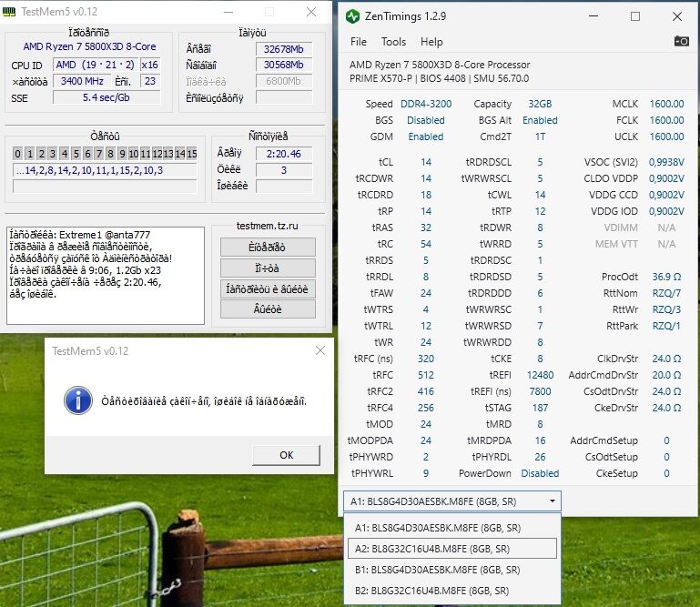Click the VSOC (SVI2) 0,9938V value
The image size is (700, 607).
(666, 162)
